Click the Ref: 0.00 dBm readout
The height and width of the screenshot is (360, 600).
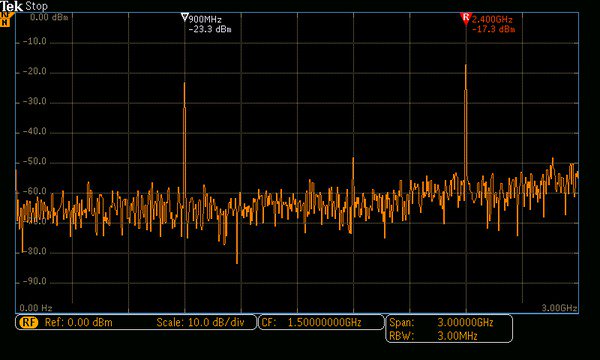tap(78, 323)
